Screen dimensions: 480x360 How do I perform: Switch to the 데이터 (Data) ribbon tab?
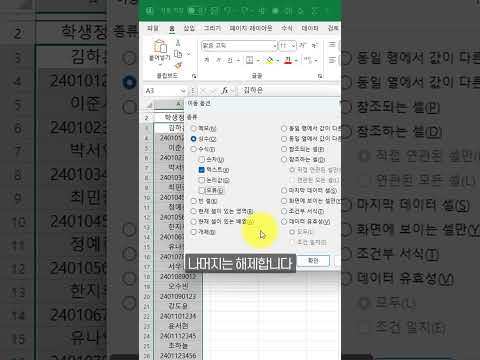coord(310,28)
